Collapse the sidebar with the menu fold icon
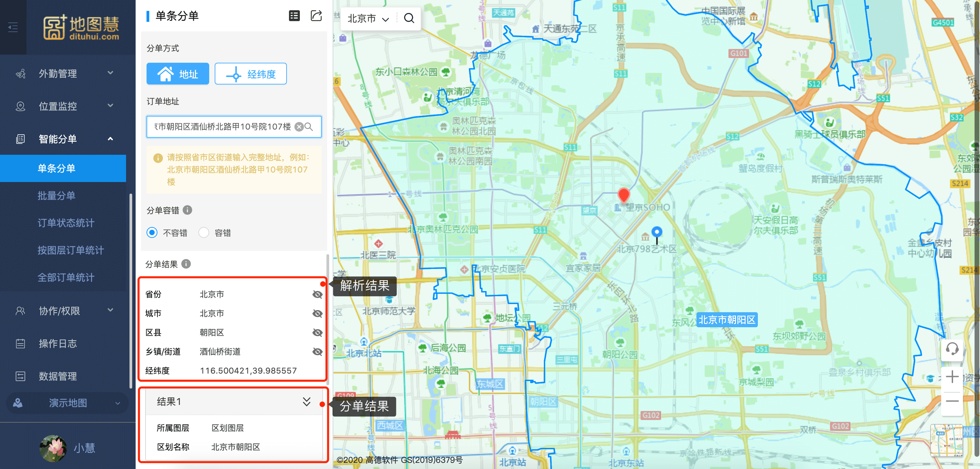The height and width of the screenshot is (469, 980). coord(13,27)
